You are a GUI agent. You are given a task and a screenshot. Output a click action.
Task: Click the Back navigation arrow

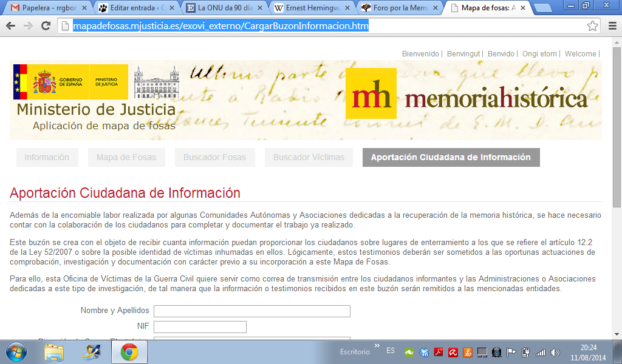10,26
